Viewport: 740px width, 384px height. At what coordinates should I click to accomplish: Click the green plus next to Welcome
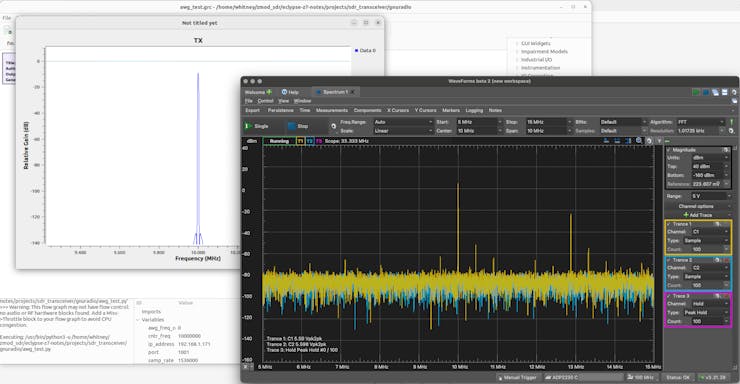coord(269,92)
